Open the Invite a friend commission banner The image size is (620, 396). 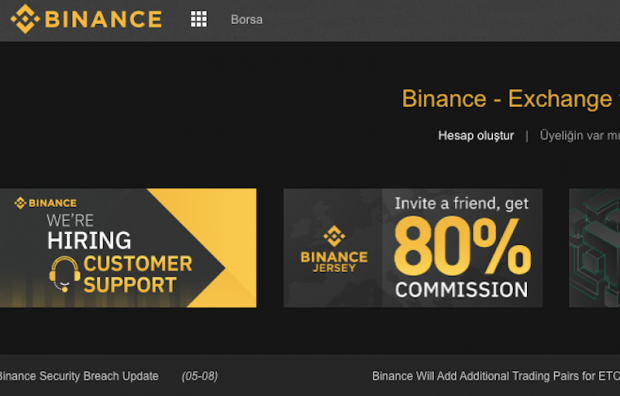413,248
